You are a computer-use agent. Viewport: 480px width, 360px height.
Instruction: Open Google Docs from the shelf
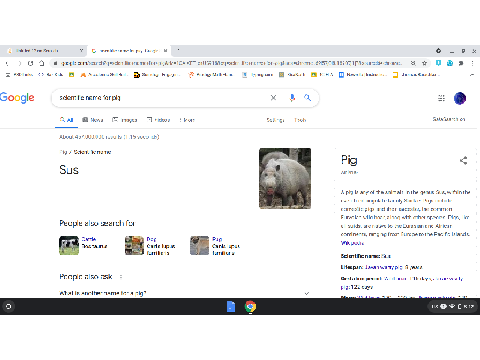click(x=231, y=306)
